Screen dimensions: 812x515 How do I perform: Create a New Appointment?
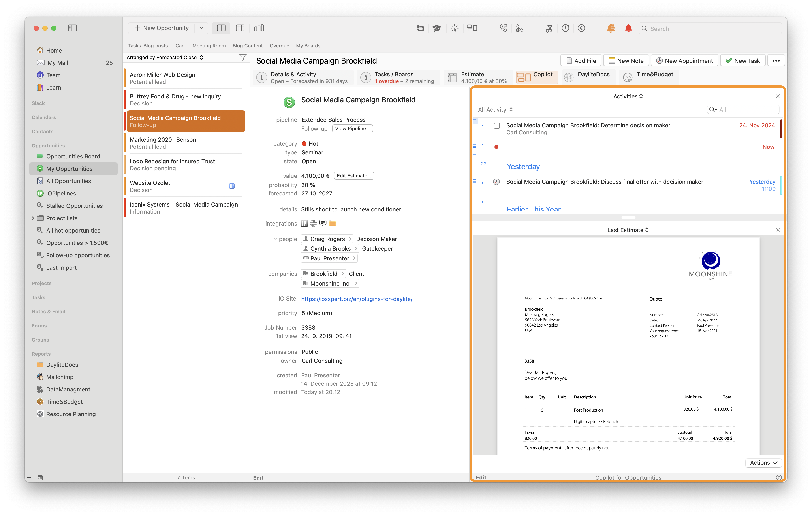(684, 61)
